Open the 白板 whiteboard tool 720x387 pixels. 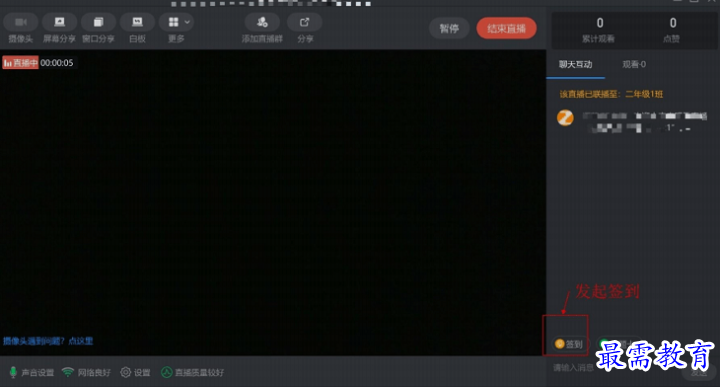(x=137, y=22)
